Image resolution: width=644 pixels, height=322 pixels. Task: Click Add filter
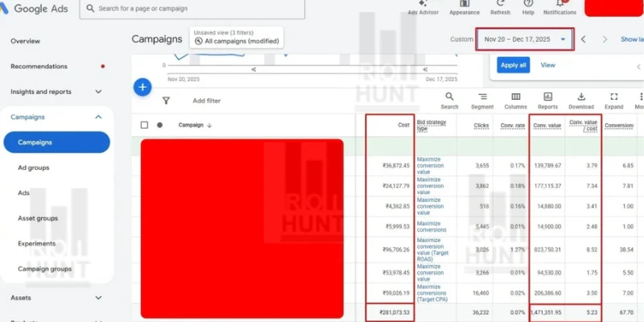pos(207,101)
